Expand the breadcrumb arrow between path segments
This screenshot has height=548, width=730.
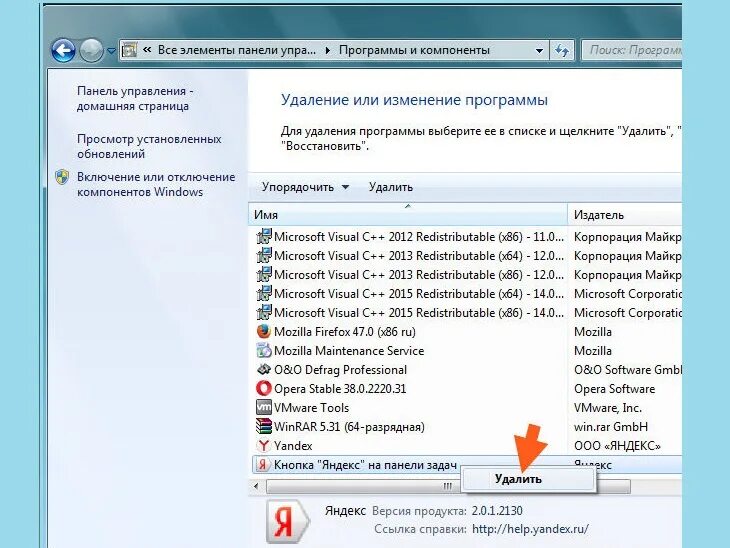328,50
